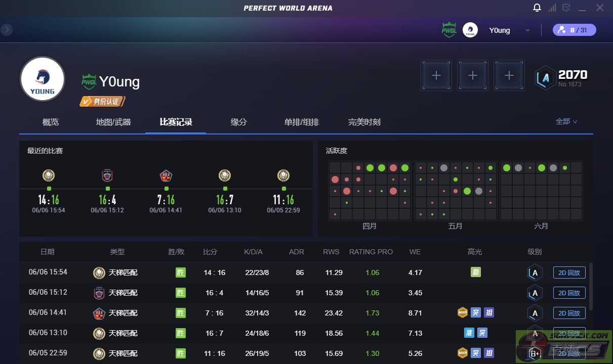This screenshot has height=364, width=613.
Task: Click the third empty badge slot plus
Action: pos(509,75)
